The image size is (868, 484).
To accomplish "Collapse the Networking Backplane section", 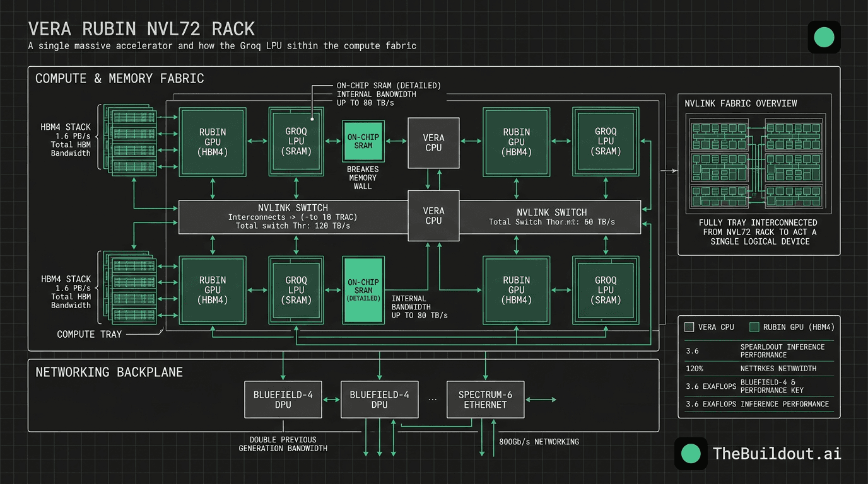I will (x=110, y=372).
